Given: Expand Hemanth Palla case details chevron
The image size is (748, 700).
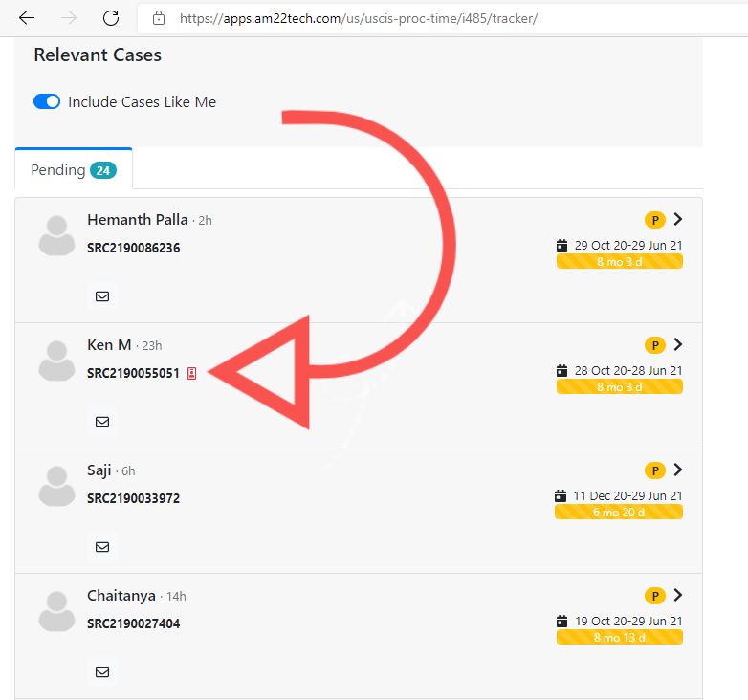Looking at the screenshot, I should 678,219.
